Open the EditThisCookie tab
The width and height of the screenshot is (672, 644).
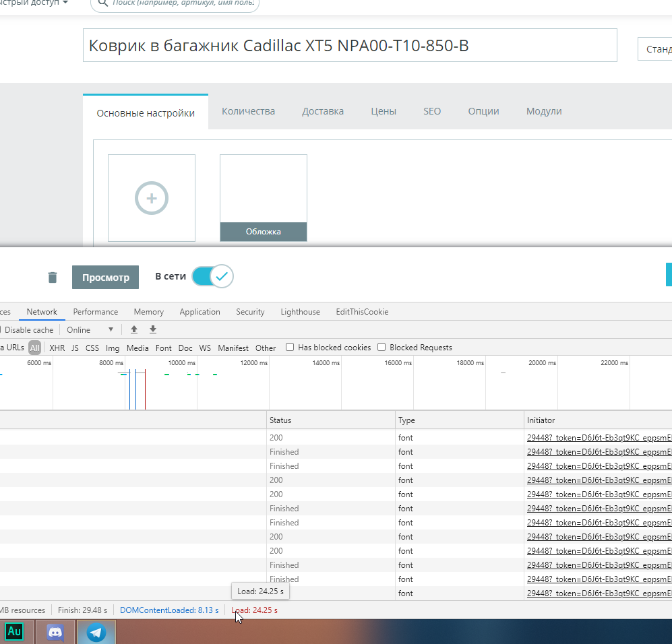point(362,312)
